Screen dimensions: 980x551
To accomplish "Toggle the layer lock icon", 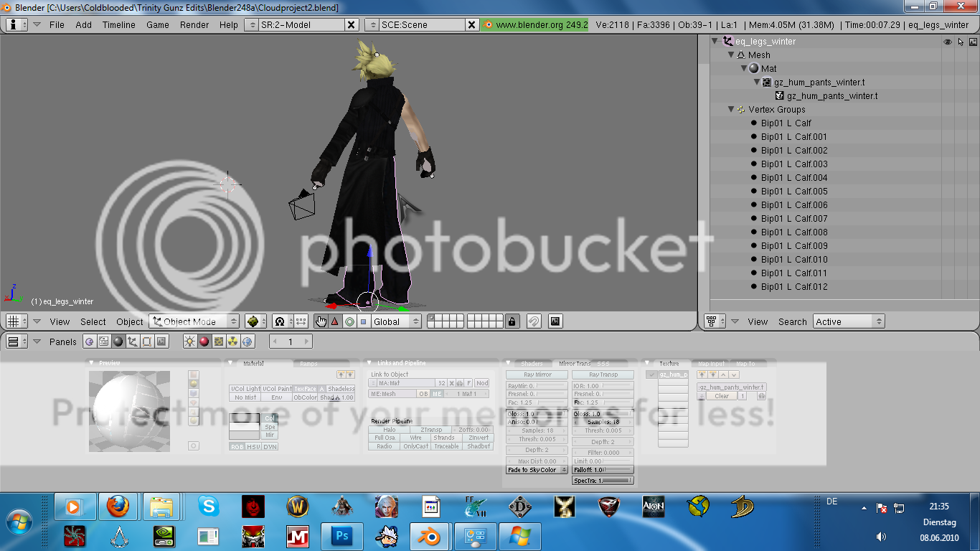I will (512, 321).
